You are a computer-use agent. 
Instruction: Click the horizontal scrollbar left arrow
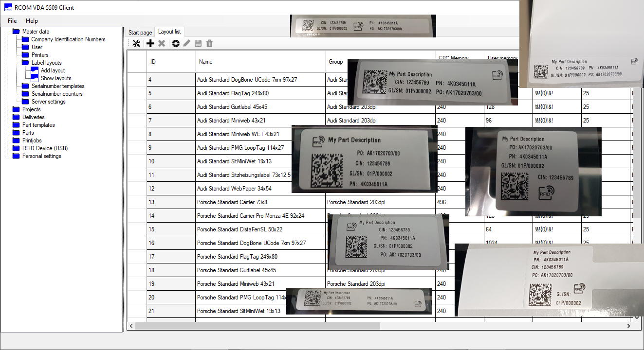pyautogui.click(x=130, y=326)
